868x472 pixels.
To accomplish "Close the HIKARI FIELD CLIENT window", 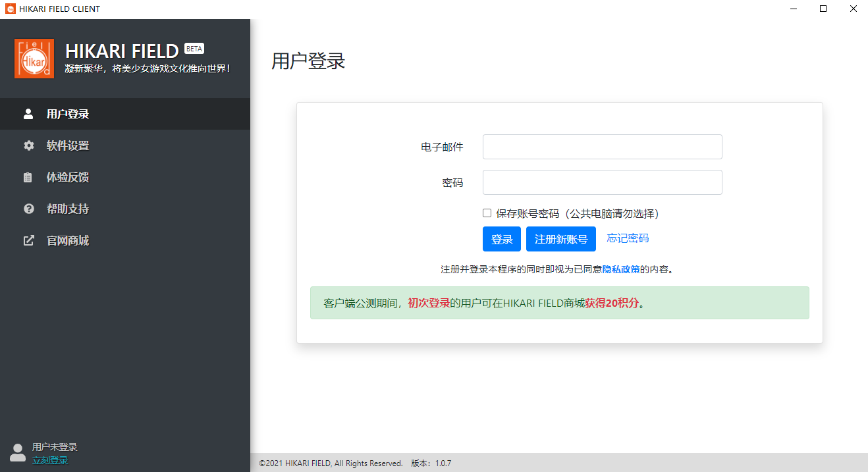I will [853, 9].
